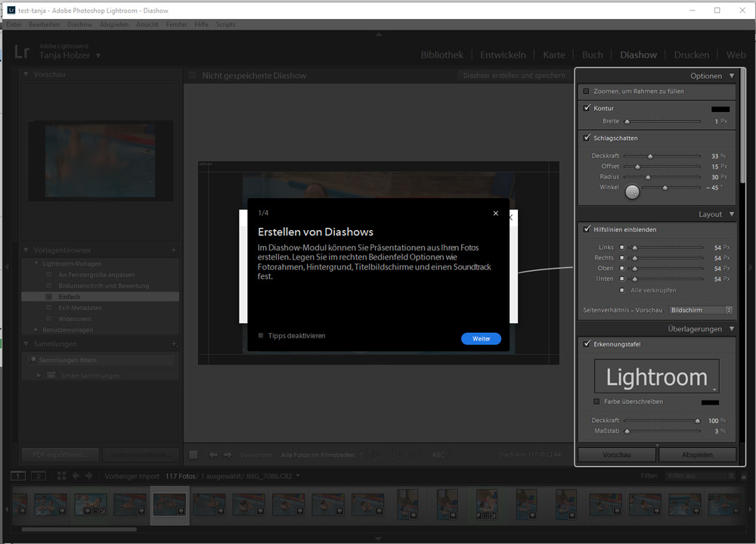Image resolution: width=756 pixels, height=544 pixels.
Task: Toggle the Links margin link box
Action: (x=622, y=247)
